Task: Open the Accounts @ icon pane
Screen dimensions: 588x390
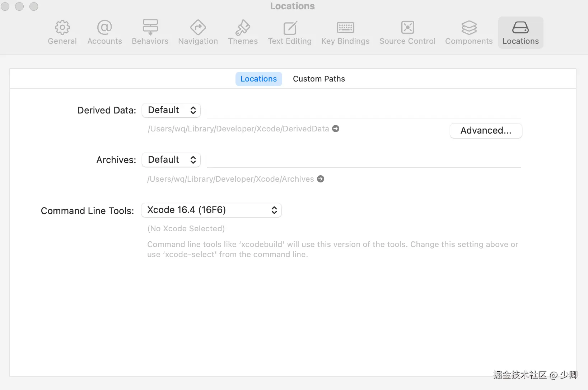Action: [104, 27]
